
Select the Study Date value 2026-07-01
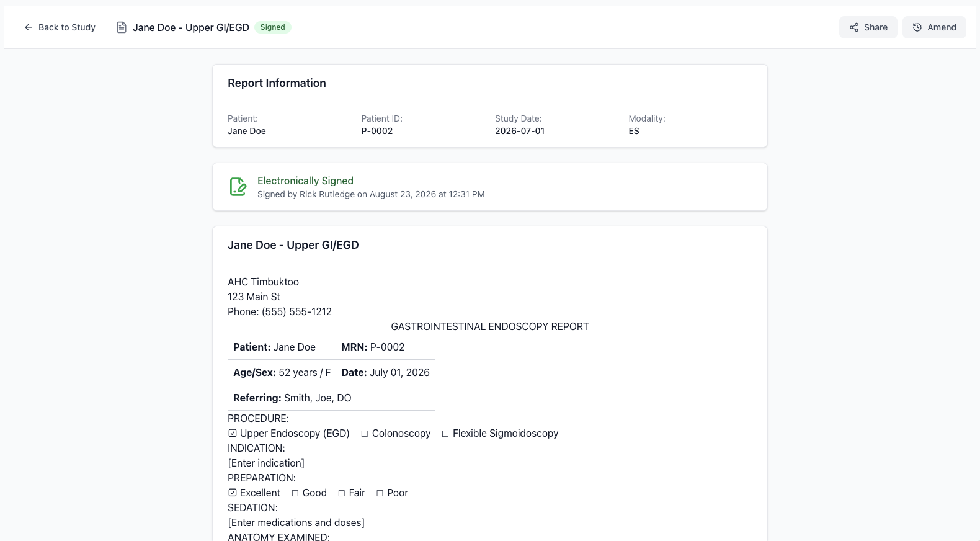point(520,131)
